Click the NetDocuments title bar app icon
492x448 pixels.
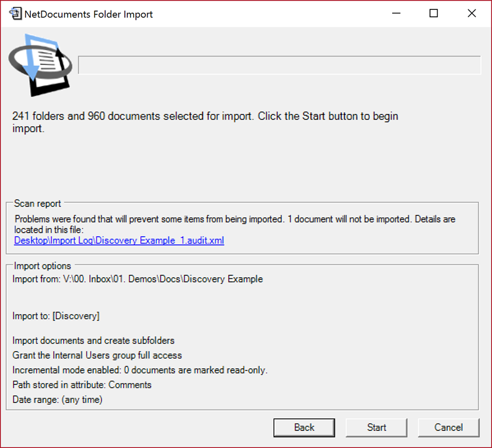[x=15, y=14]
